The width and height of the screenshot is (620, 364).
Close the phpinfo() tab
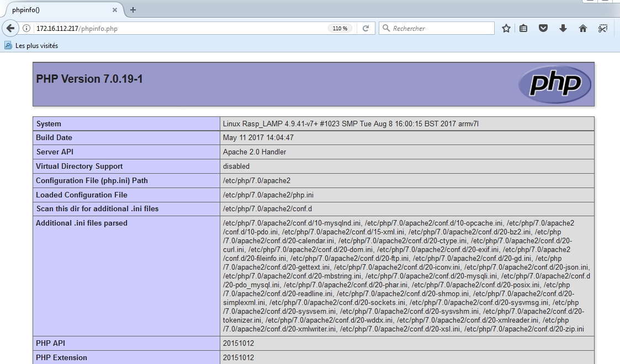pos(115,10)
